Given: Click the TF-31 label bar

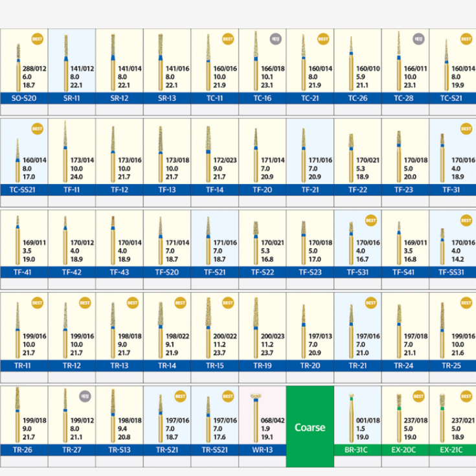Looking at the screenshot, I should [x=453, y=190].
